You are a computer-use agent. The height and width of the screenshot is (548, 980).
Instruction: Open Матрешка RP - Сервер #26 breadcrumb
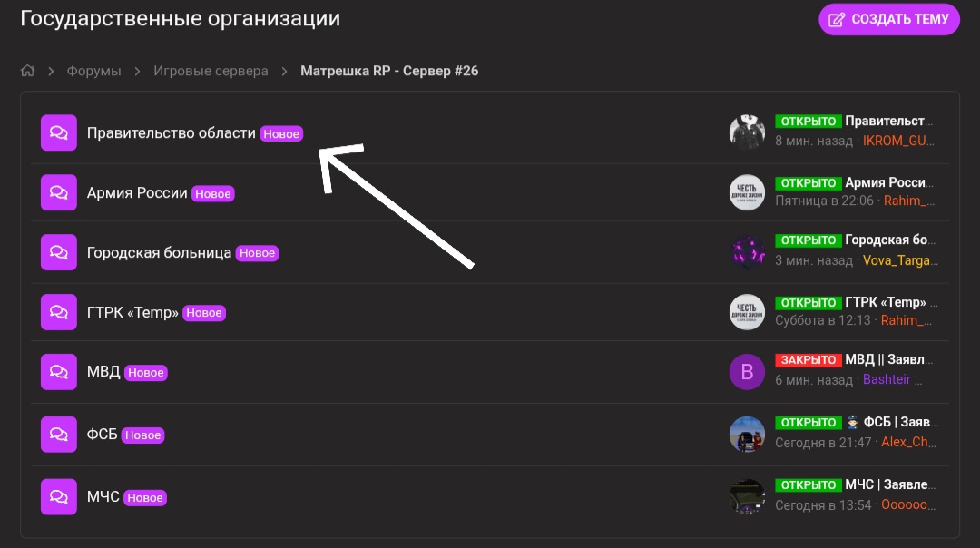389,71
